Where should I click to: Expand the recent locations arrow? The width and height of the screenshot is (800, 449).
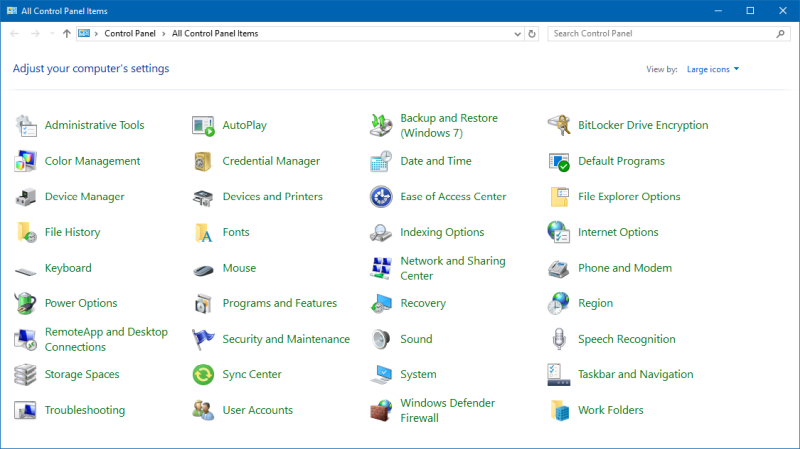pyautogui.click(x=52, y=34)
